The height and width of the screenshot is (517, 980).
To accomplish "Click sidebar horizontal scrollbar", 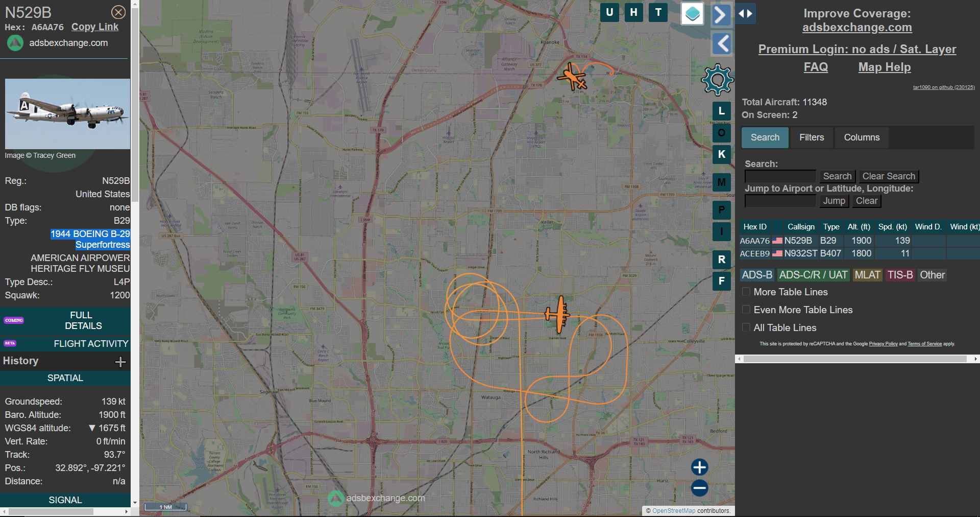I will (x=855, y=359).
